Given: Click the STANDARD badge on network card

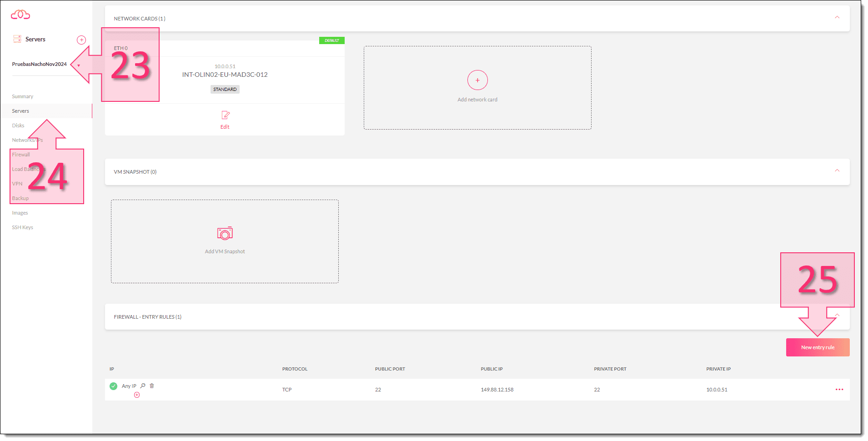Looking at the screenshot, I should (225, 90).
